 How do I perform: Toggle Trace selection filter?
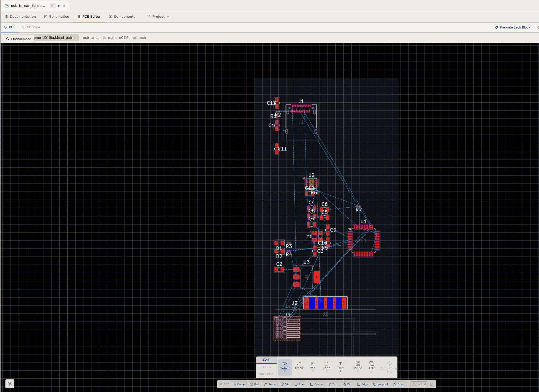(x=270, y=384)
